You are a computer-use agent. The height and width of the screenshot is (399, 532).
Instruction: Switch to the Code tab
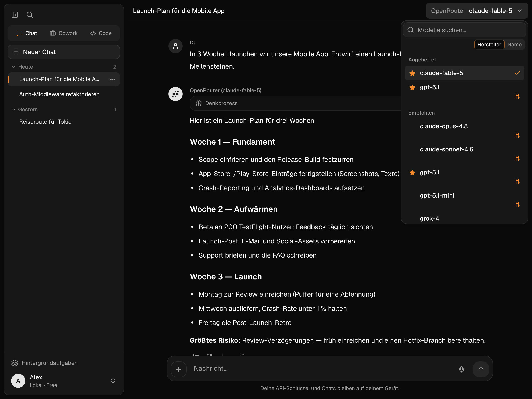click(x=101, y=33)
